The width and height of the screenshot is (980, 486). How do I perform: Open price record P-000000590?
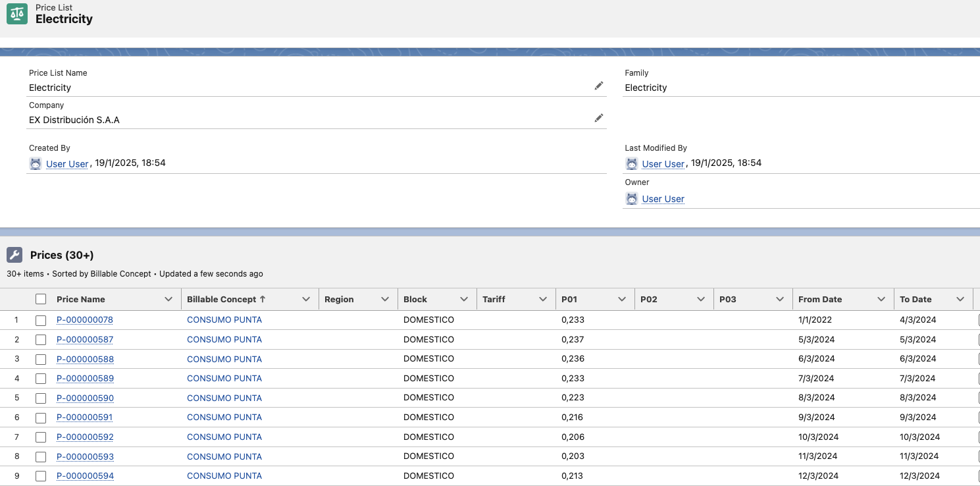(85, 398)
